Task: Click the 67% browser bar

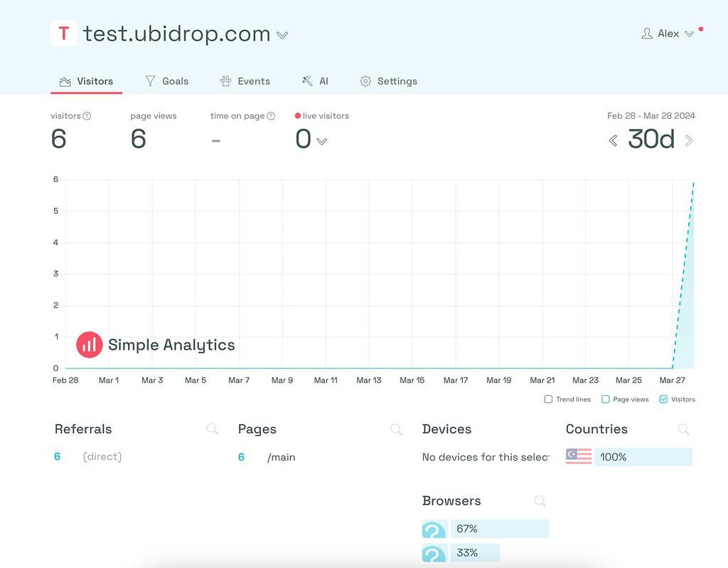Action: [x=500, y=528]
